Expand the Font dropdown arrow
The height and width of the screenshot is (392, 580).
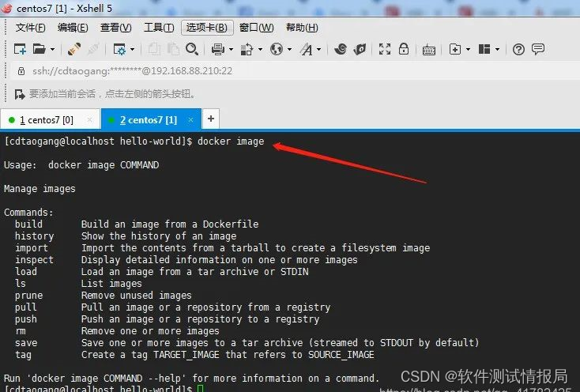[318, 49]
